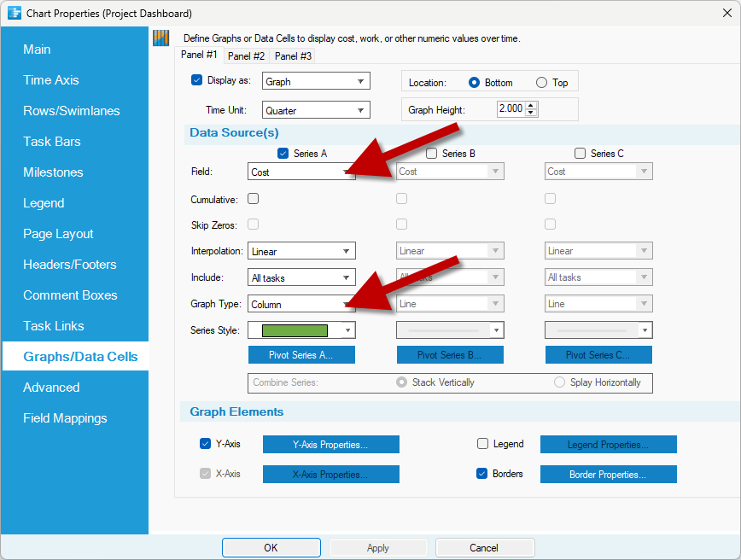
Task: Select Bottom location radio button
Action: 474,83
